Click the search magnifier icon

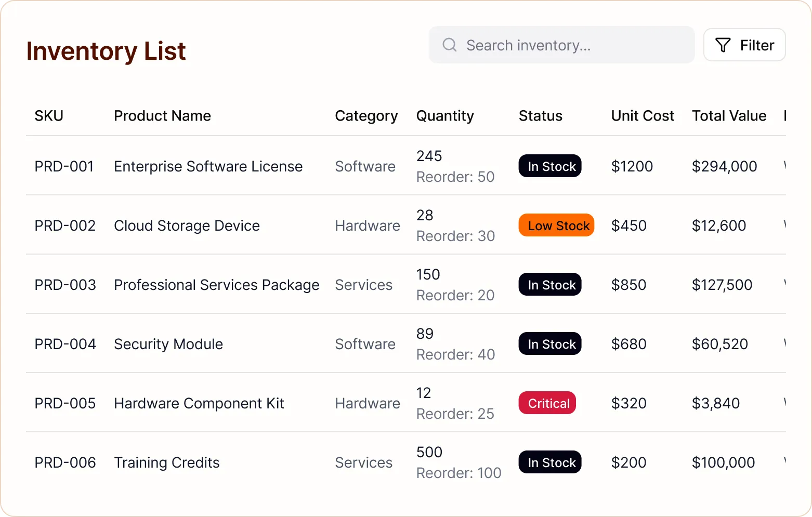pos(449,45)
